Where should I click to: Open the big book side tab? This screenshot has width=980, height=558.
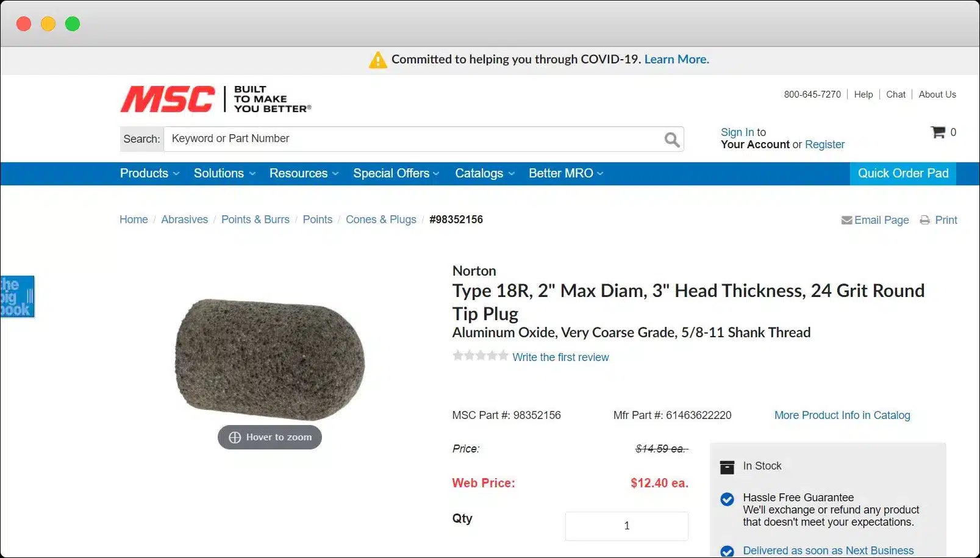coord(17,297)
